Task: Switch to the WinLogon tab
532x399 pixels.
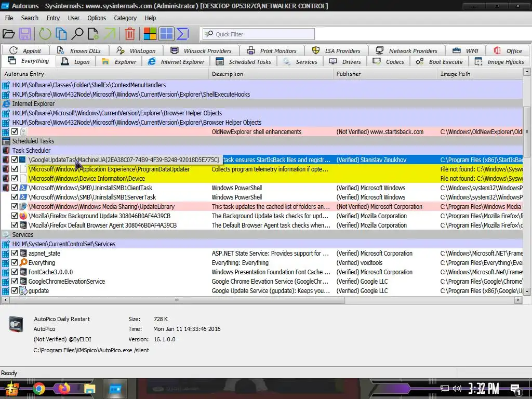Action: point(136,51)
